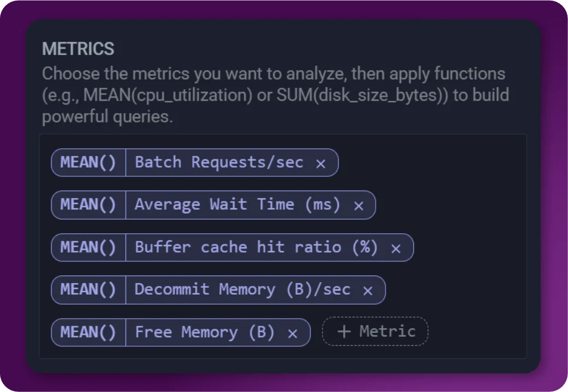Remove the Buffer cache hit ratio metric
Image resolution: width=568 pixels, height=392 pixels.
pos(396,247)
